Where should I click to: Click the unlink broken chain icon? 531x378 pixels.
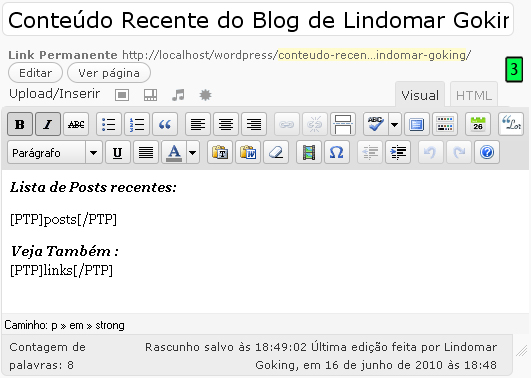tap(315, 124)
